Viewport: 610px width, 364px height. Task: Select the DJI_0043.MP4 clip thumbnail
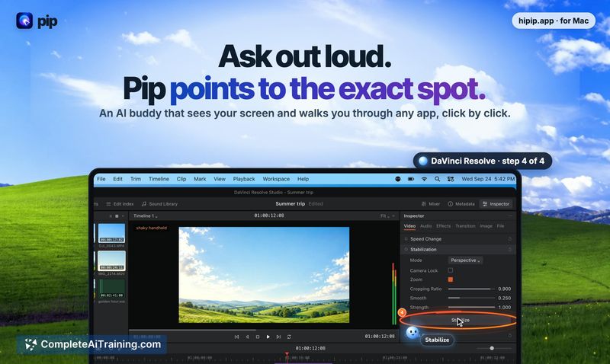pyautogui.click(x=111, y=233)
